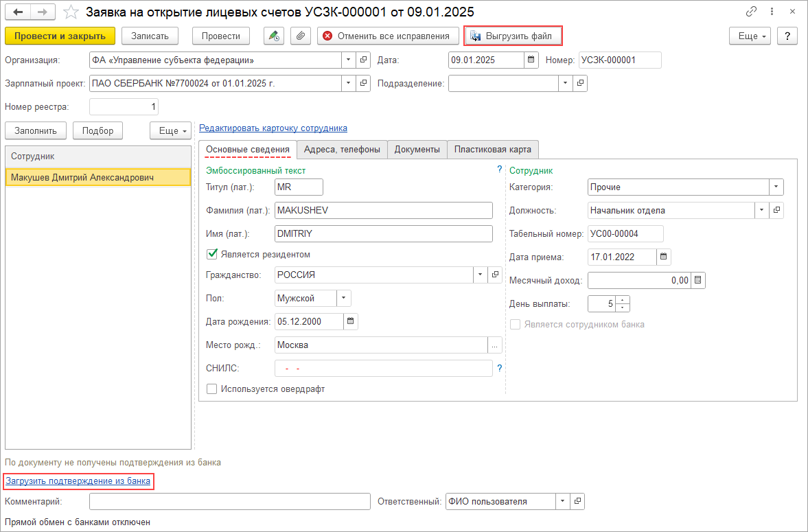
Task: Open Гражданство record with its open icon
Action: 495,275
